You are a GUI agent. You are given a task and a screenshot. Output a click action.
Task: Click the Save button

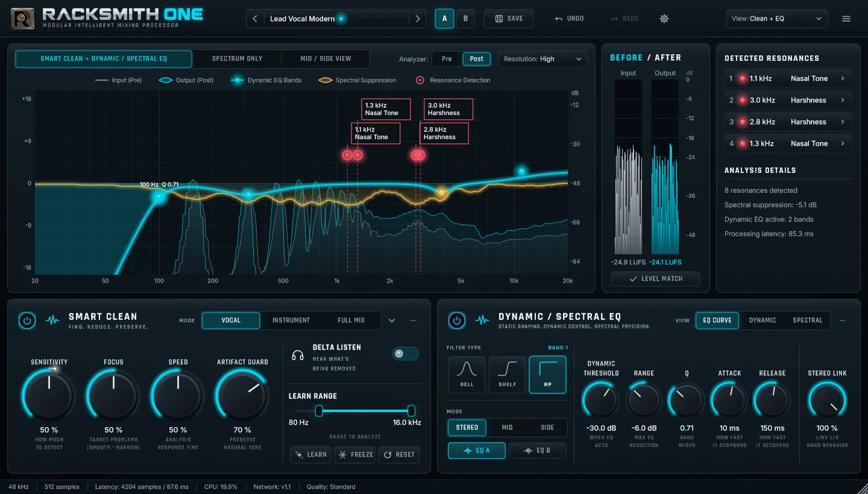click(x=509, y=19)
